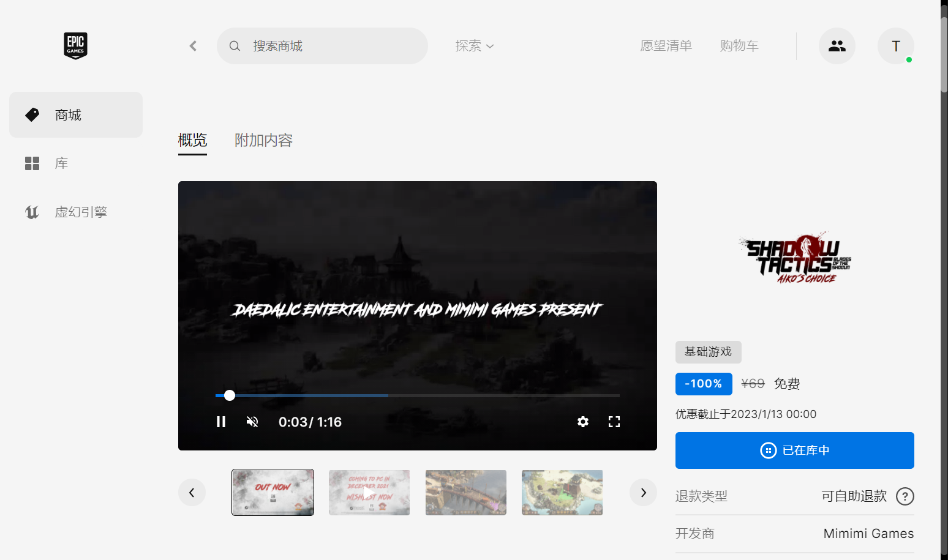Switch to the 概览 tab
The image size is (948, 560).
[x=192, y=141]
